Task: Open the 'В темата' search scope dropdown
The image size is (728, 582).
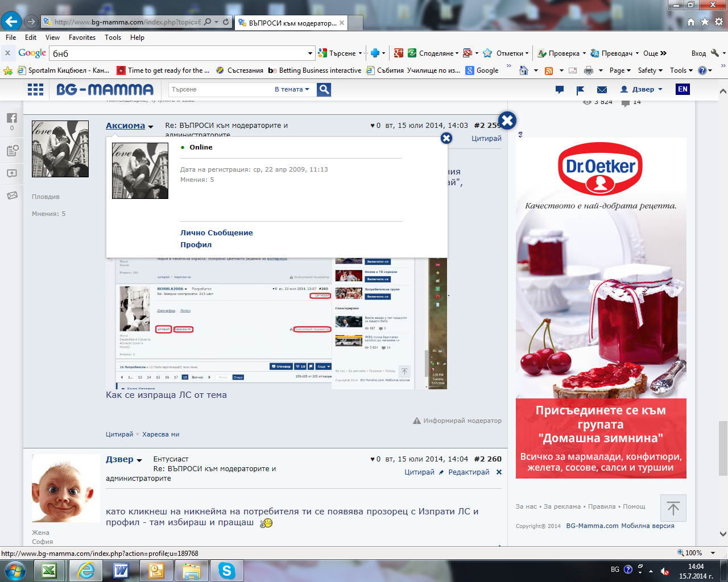Action: (292, 89)
